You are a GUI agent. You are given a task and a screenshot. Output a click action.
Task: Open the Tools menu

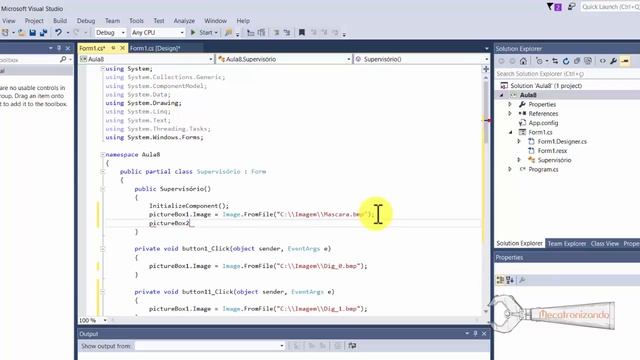coord(136,21)
